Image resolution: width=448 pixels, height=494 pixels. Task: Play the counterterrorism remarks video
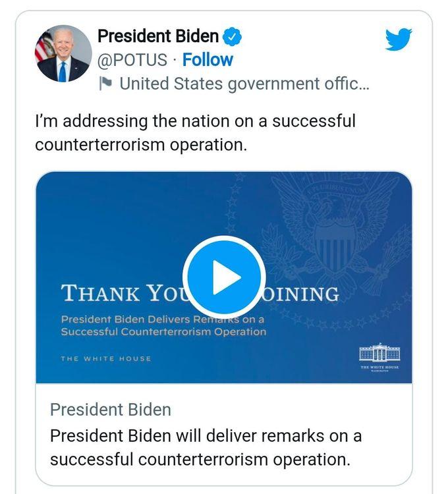(223, 277)
